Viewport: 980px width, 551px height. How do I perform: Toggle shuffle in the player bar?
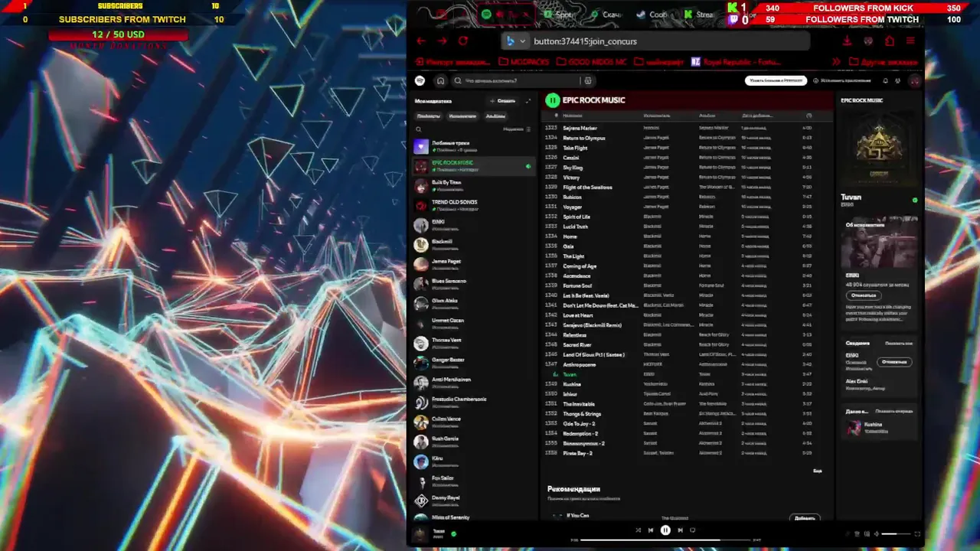click(x=638, y=530)
